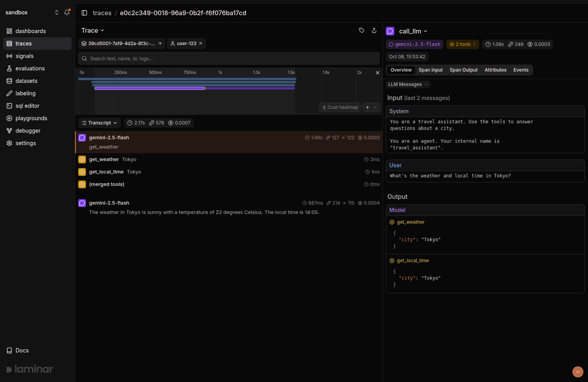This screenshot has width=588, height=382.
Task: Toggle the Cost heatmap
Action: click(x=340, y=107)
